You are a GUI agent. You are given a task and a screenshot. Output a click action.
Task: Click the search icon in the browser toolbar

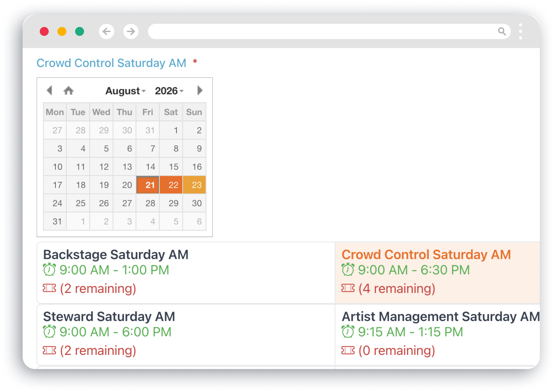[x=502, y=31]
